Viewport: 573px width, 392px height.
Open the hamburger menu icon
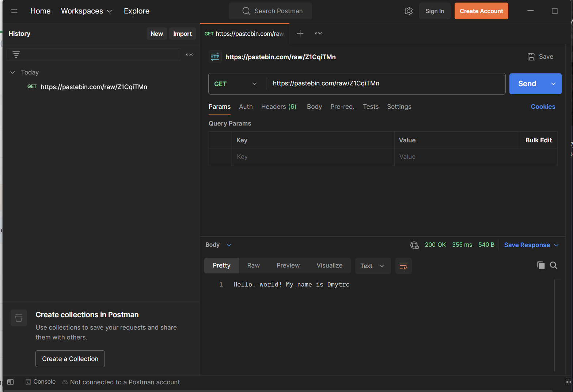point(14,11)
